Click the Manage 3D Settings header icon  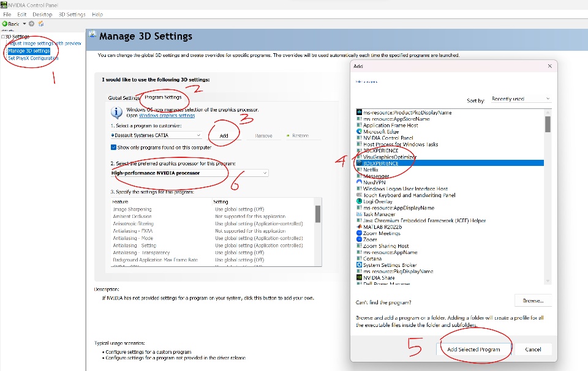click(x=92, y=34)
